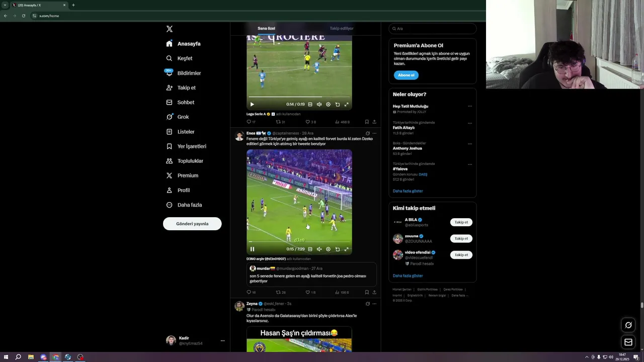
Task: Open Listeler in the sidebar
Action: (180, 132)
